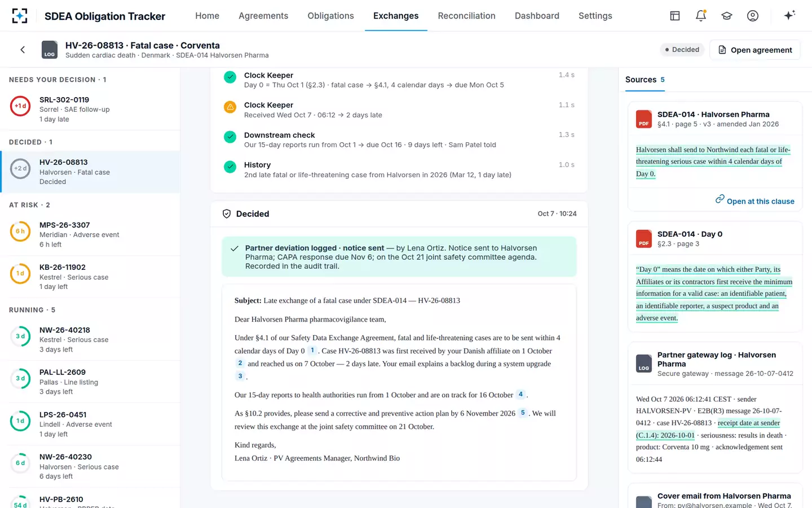Screen dimensions: 812x508
Task: Click the highlighted clause text in SDEA-014 §4.1
Action: point(713,161)
